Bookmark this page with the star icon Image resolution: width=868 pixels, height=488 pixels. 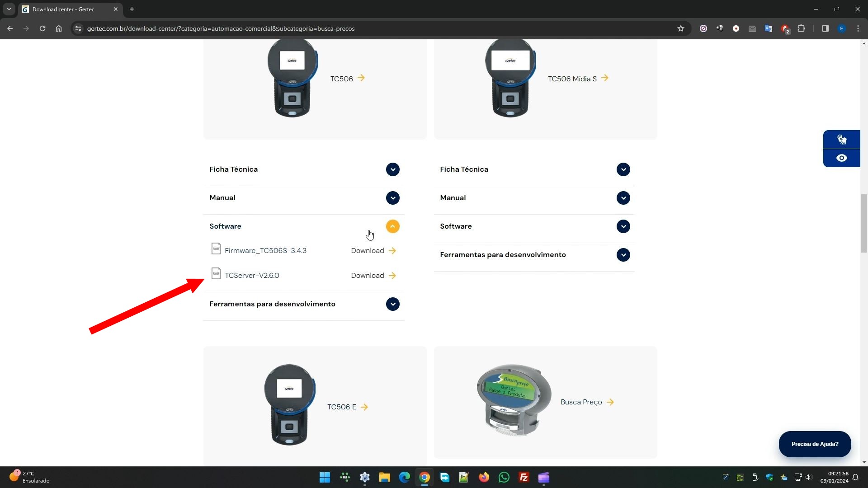point(681,28)
